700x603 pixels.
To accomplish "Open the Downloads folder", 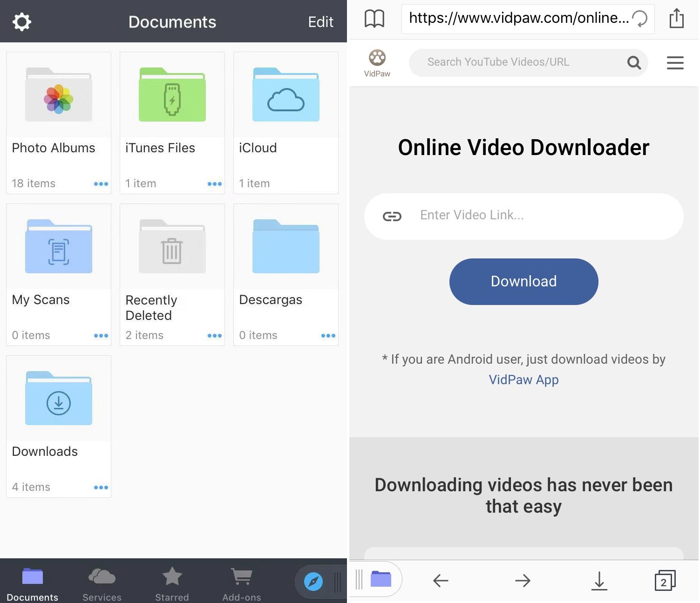I will coord(59,427).
